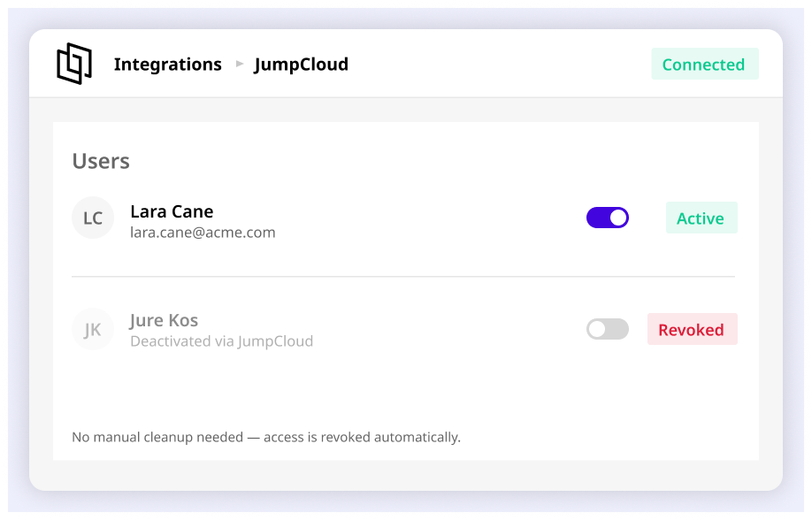The height and width of the screenshot is (520, 812).
Task: Click the app logo icon
Action: [x=74, y=64]
